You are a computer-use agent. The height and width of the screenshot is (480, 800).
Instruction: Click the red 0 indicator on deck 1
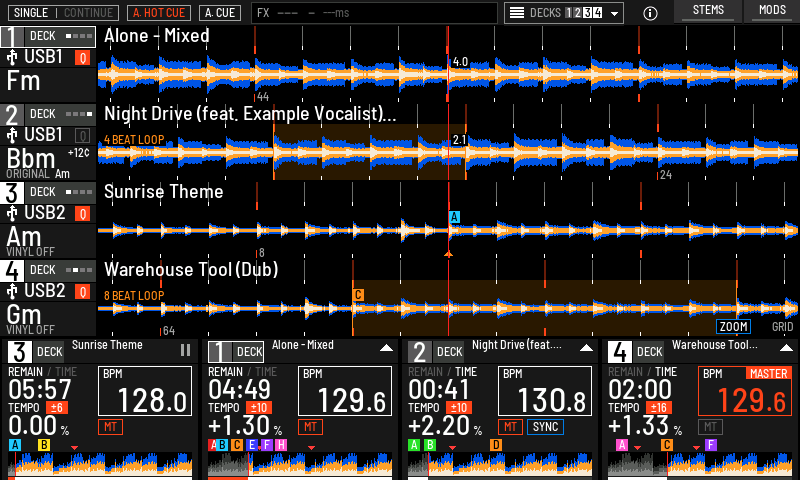(83, 58)
